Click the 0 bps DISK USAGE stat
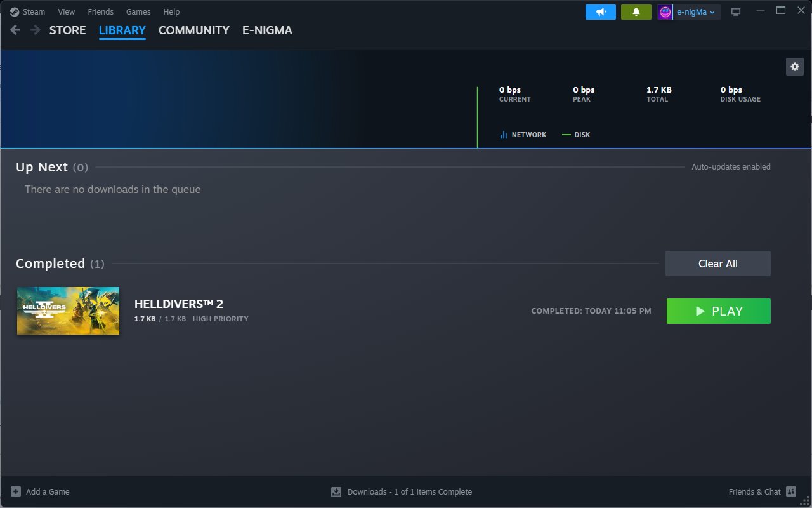Viewport: 812px width, 508px height. 740,94
